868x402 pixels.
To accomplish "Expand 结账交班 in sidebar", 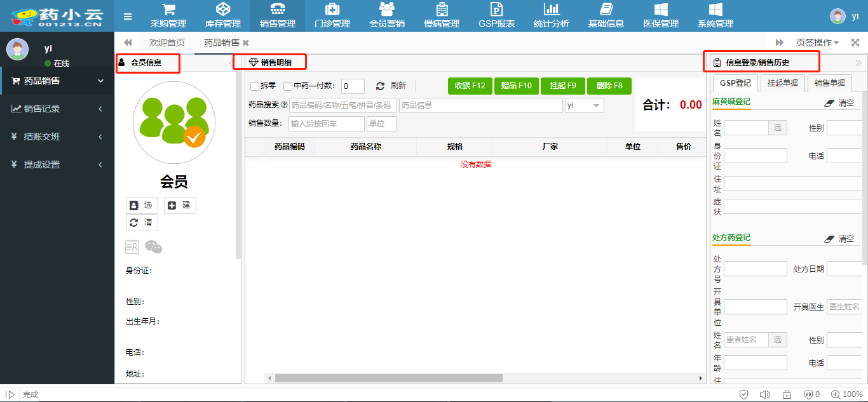I will [57, 137].
